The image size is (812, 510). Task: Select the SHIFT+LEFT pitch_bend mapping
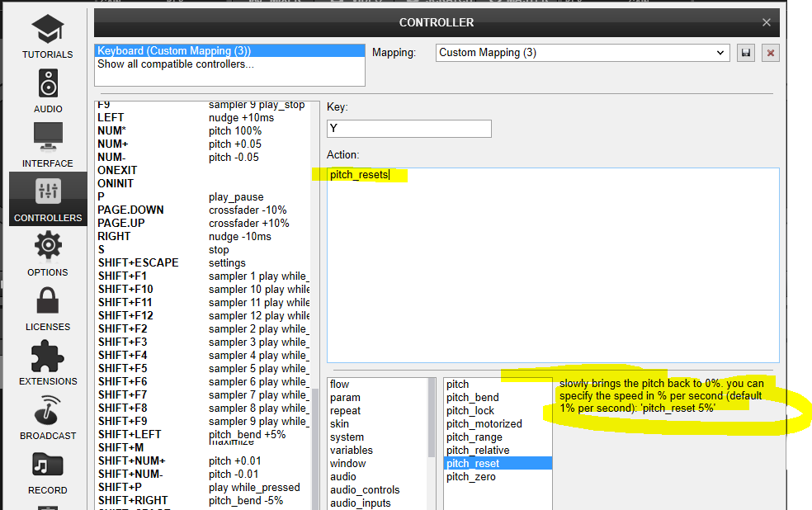204,434
